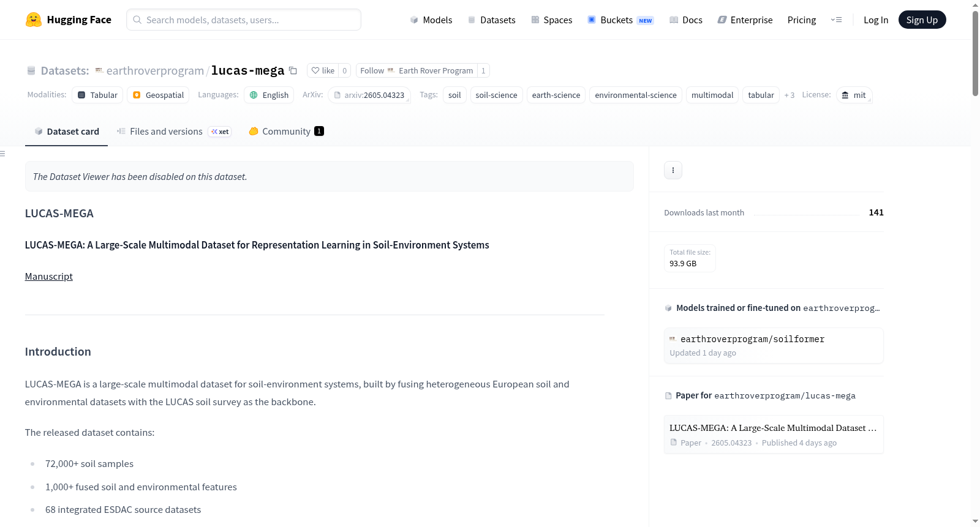The image size is (980, 527).
Task: Navigate to Enterprise page
Action: pyautogui.click(x=745, y=20)
